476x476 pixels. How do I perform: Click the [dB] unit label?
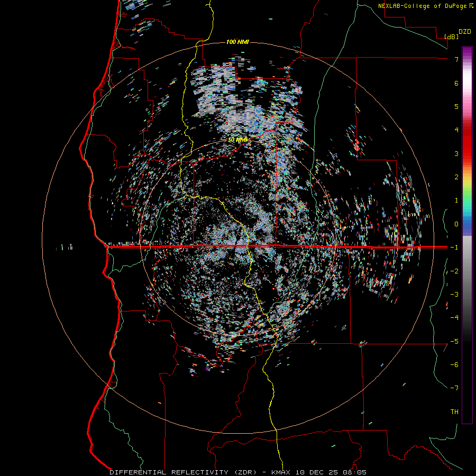[x=451, y=36]
